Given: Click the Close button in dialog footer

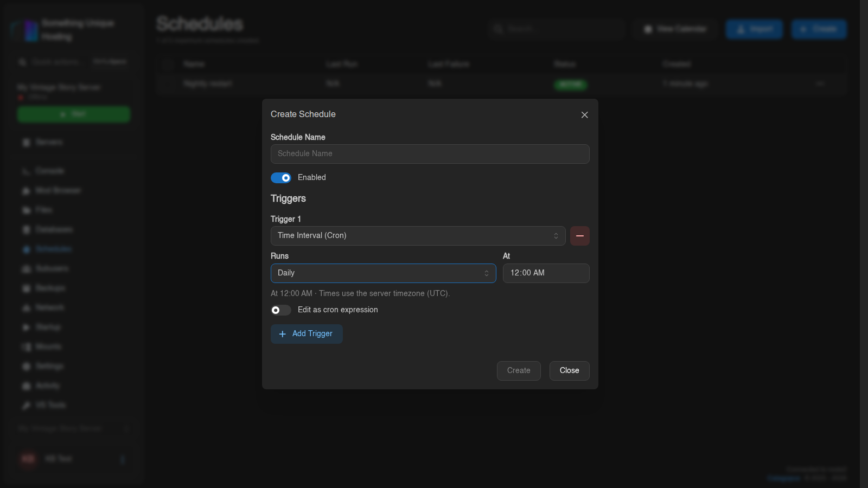Looking at the screenshot, I should pos(569,371).
